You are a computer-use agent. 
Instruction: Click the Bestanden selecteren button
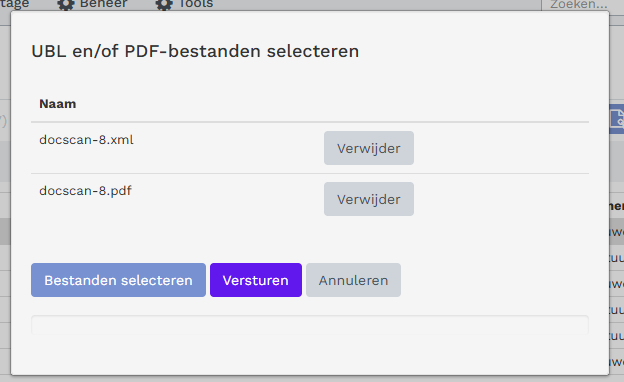[x=118, y=280]
